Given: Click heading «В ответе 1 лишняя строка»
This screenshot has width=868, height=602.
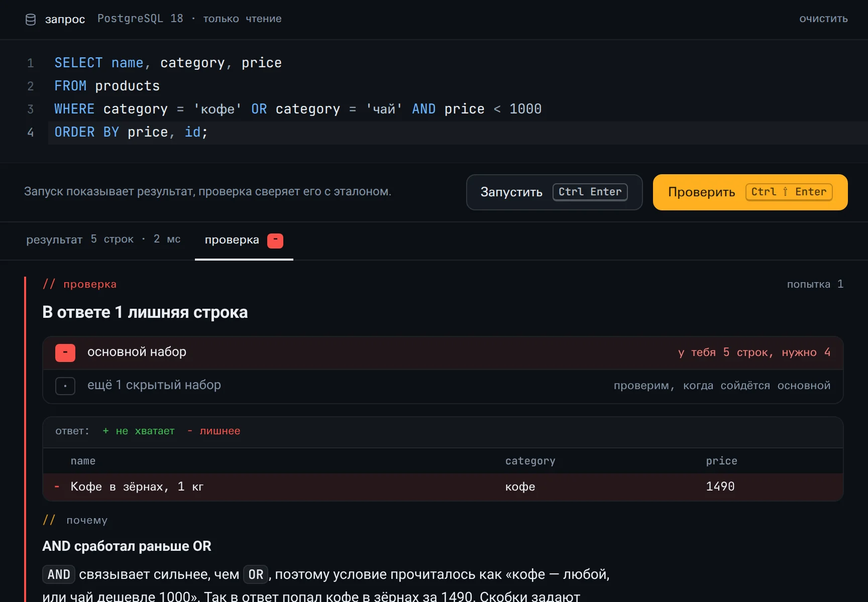Looking at the screenshot, I should (x=145, y=312).
